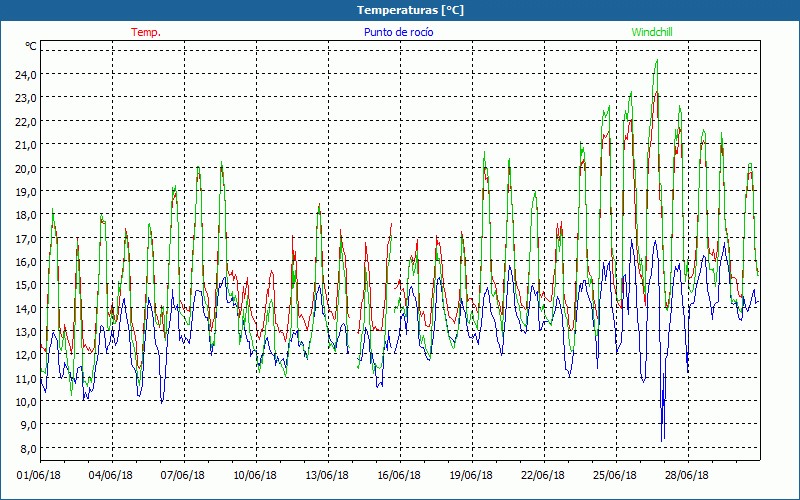Viewport: 800px width, 500px height.
Task: Click the 12,0 y-axis value
Action: (26, 355)
